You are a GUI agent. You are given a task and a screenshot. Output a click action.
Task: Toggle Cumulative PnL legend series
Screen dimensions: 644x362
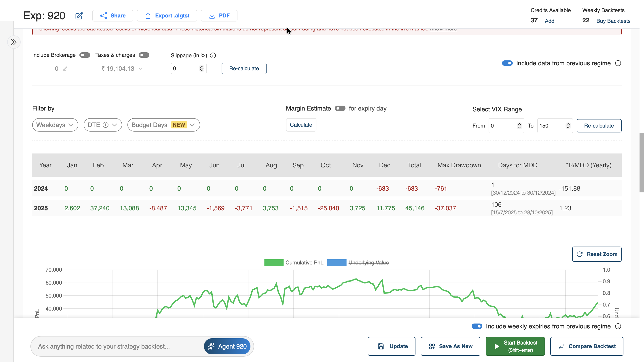(x=294, y=262)
